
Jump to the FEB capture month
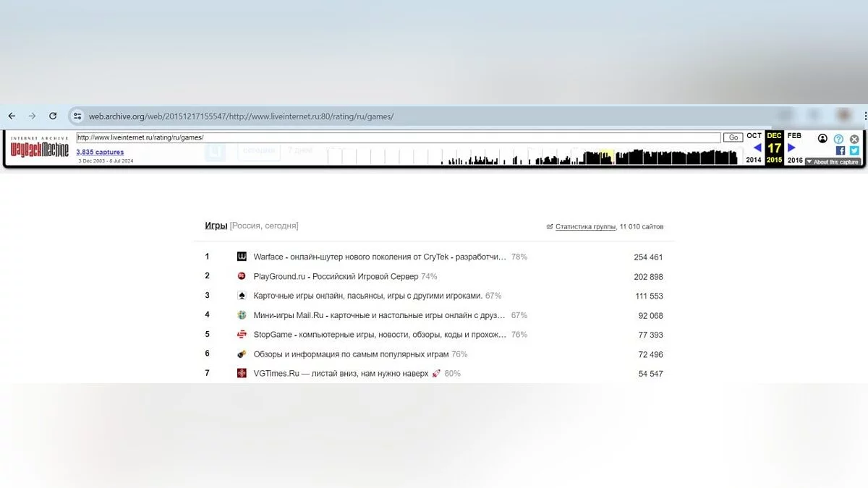(794, 136)
